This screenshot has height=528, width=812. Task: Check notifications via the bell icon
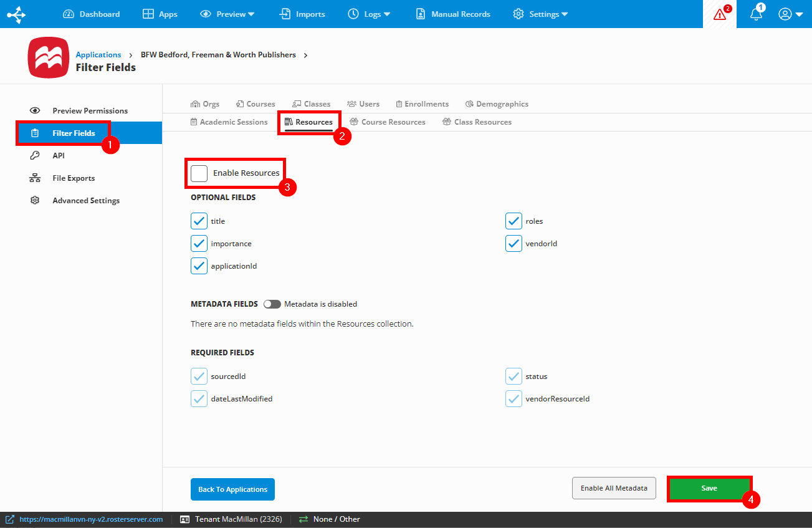(755, 14)
